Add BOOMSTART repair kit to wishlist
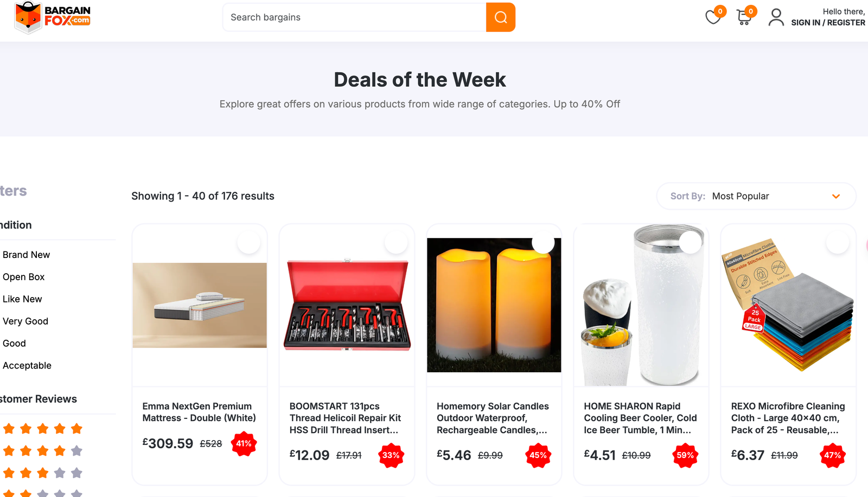868x497 pixels. (x=396, y=243)
